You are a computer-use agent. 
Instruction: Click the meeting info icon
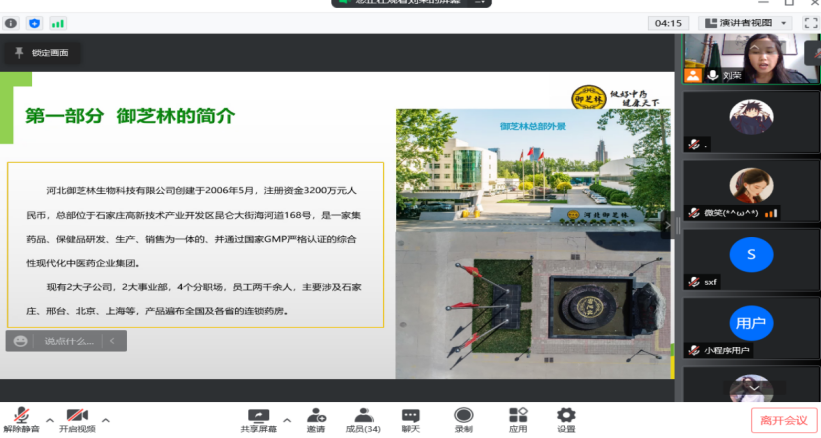11,22
